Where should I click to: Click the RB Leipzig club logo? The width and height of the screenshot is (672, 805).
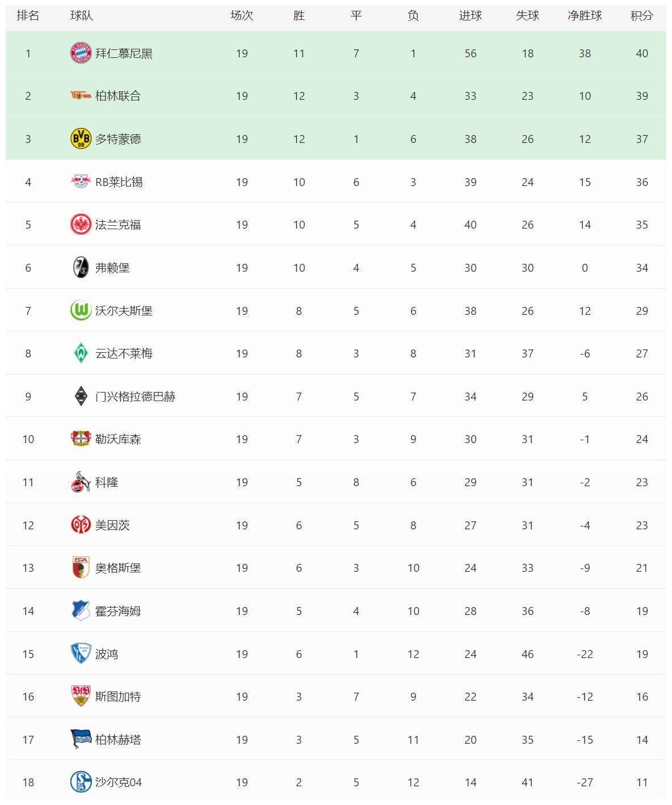pos(81,182)
